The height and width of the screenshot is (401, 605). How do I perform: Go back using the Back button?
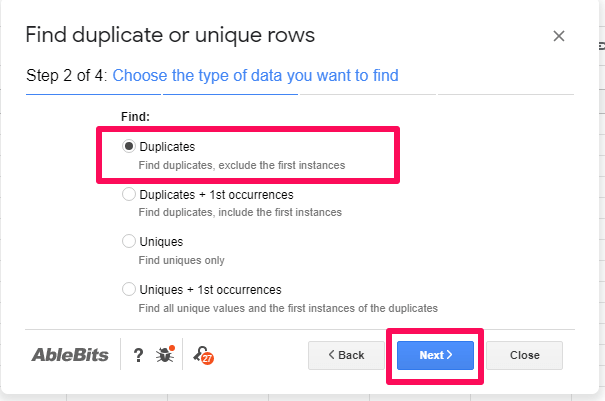point(346,355)
